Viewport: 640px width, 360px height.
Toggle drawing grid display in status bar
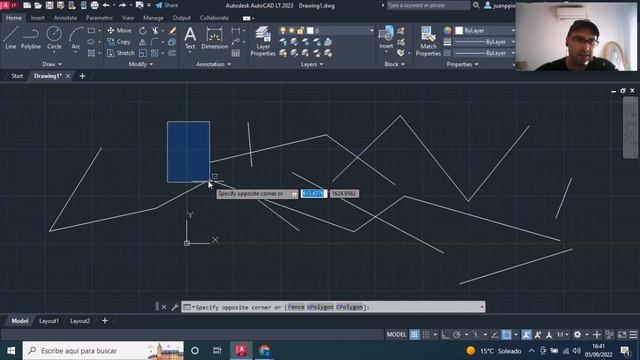click(414, 335)
